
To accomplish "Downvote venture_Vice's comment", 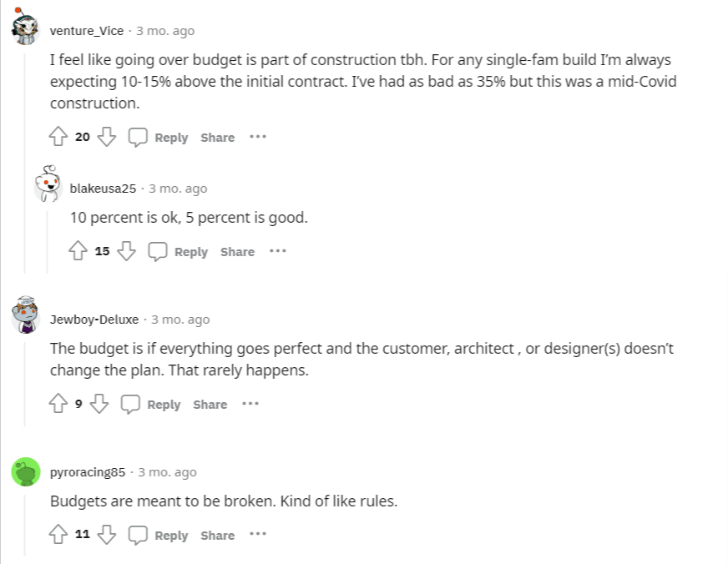I will click(106, 137).
